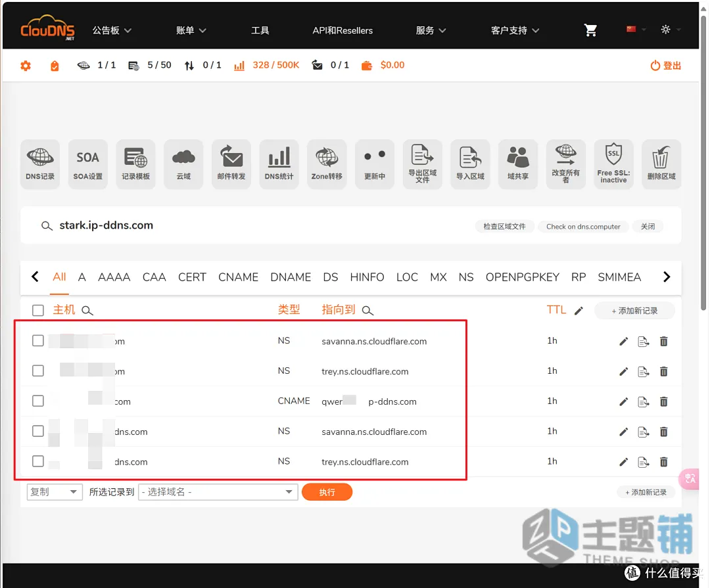The width and height of the screenshot is (710, 588).
Task: Open the 记录模板 record templates tile
Action: [135, 164]
